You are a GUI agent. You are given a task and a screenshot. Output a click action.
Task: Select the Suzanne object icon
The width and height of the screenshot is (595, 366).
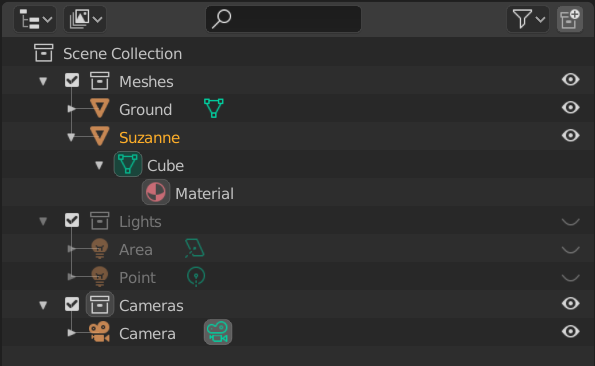pyautogui.click(x=100, y=137)
